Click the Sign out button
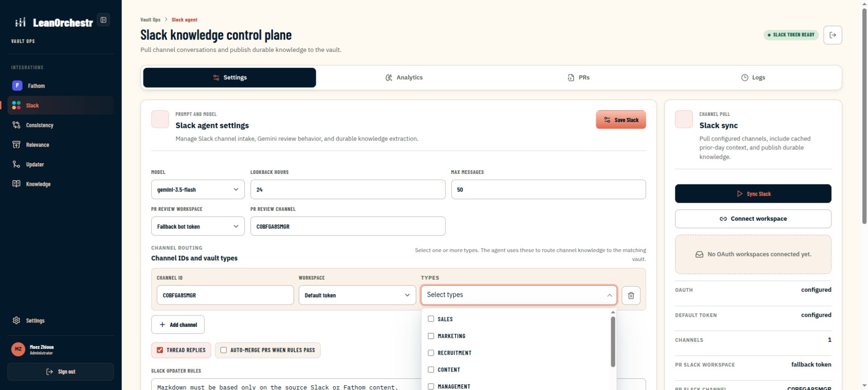Screen dimensions: 868x390 click(60, 372)
